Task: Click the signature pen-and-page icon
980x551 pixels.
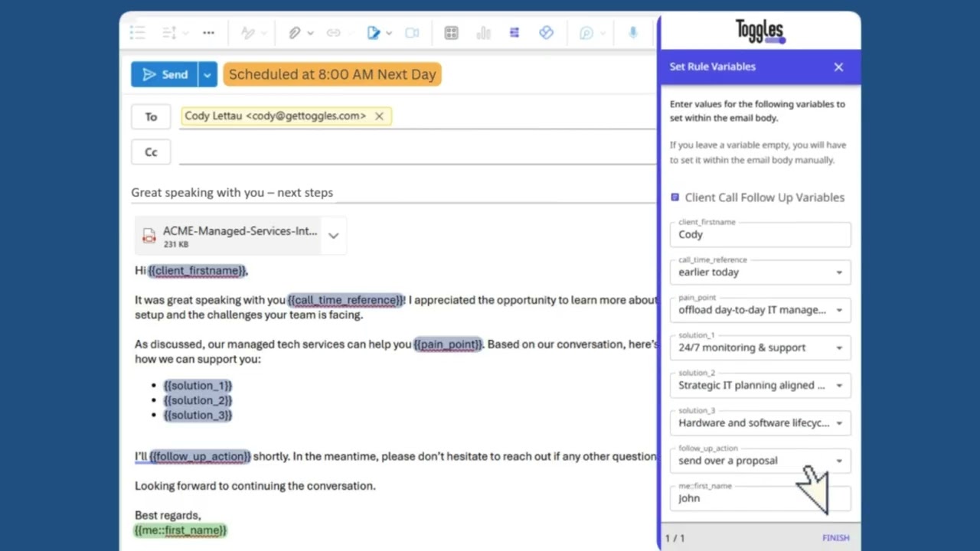Action: [x=373, y=33]
